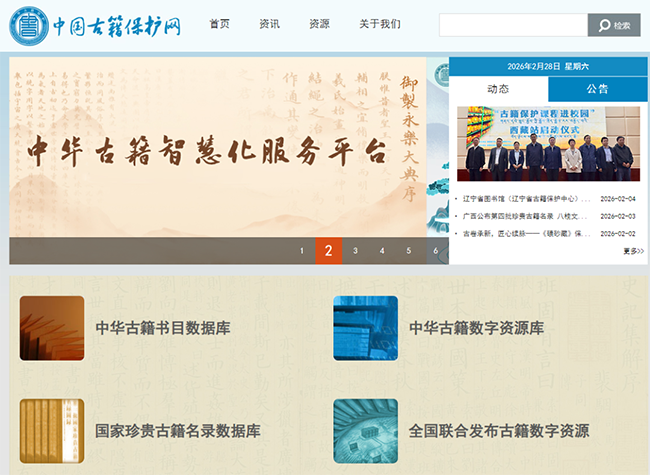Click the 中国古籍保护网 site logo
The height and width of the screenshot is (475, 650).
point(96,25)
